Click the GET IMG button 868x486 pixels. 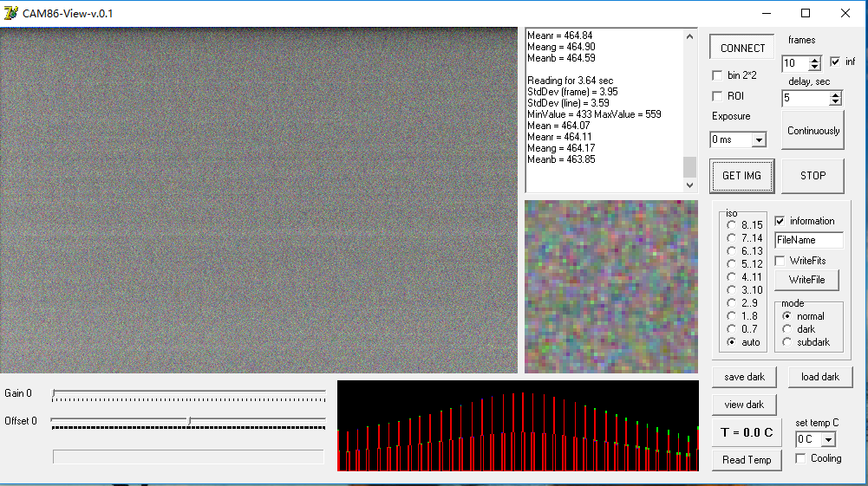741,176
